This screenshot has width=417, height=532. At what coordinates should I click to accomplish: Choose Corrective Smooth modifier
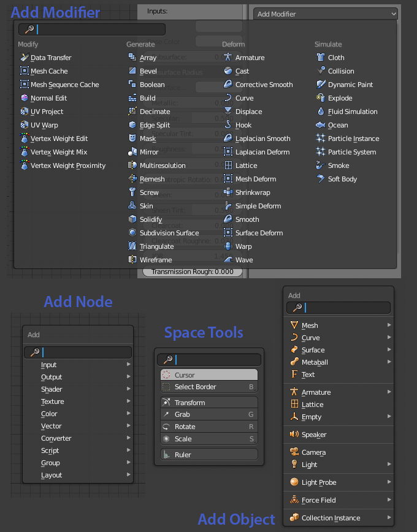click(264, 84)
